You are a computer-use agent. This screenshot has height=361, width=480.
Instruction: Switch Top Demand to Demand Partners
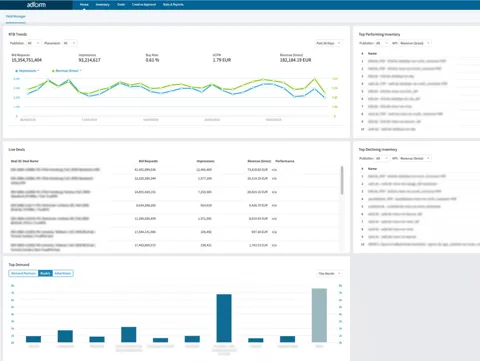(23, 273)
